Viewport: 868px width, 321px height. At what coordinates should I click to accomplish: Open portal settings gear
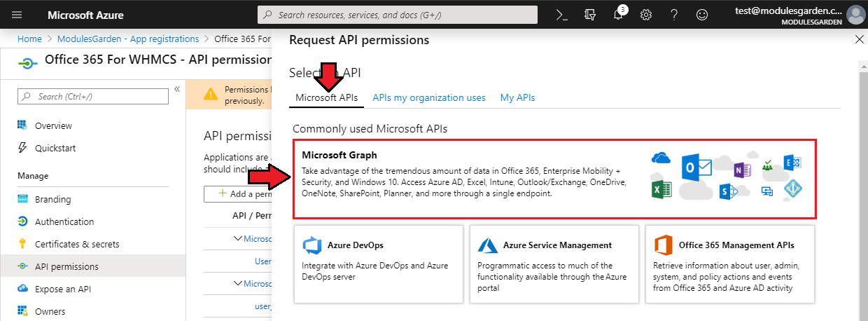[646, 15]
